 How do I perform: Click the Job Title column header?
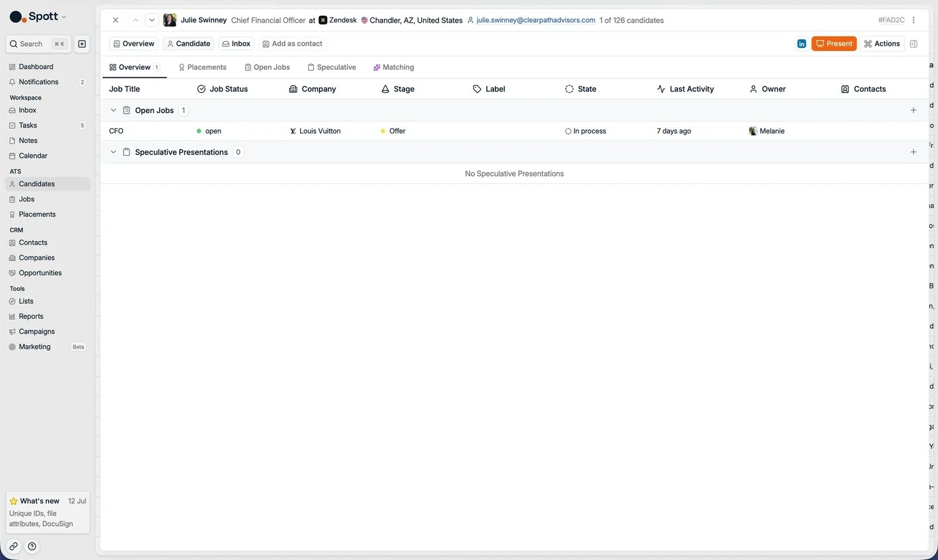pos(124,89)
